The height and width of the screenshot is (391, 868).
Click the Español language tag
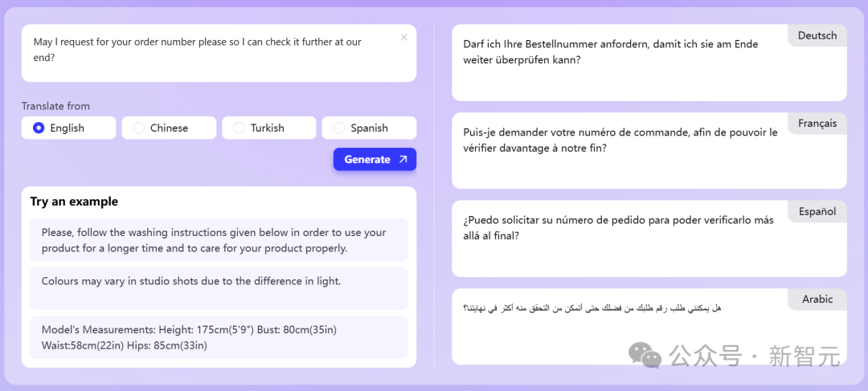click(817, 211)
